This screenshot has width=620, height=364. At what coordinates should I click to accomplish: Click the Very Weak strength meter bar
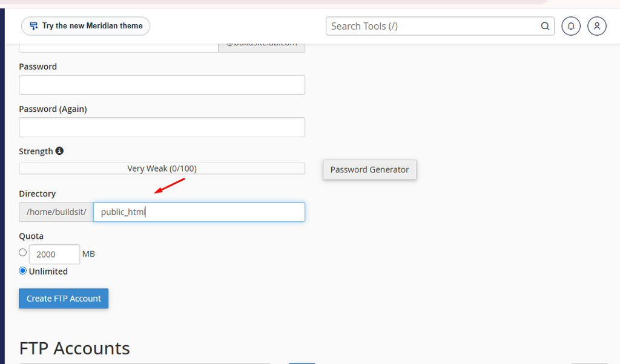(x=162, y=169)
